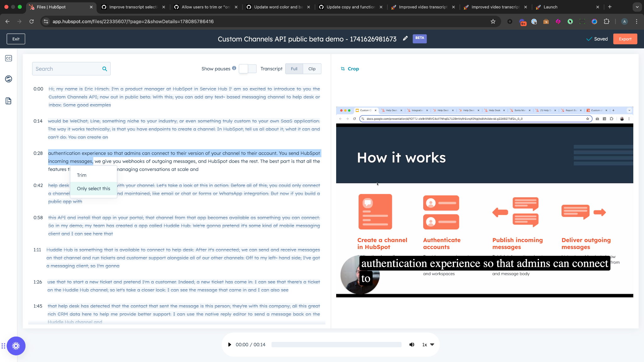Click the video preview frame
Image resolution: width=644 pixels, height=362 pixels.
click(485, 202)
